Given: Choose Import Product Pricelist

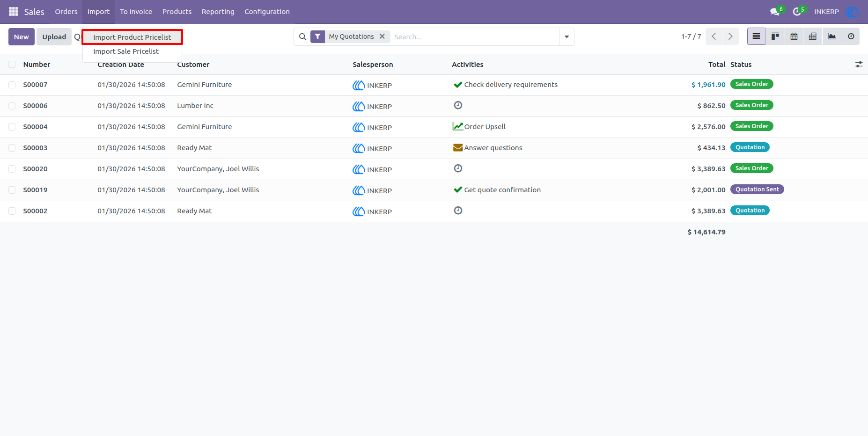Looking at the screenshot, I should pos(132,37).
